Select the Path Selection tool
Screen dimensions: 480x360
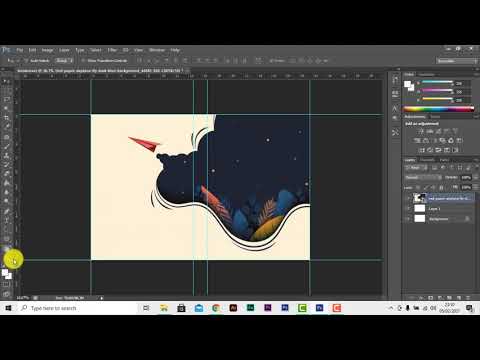coord(6,229)
